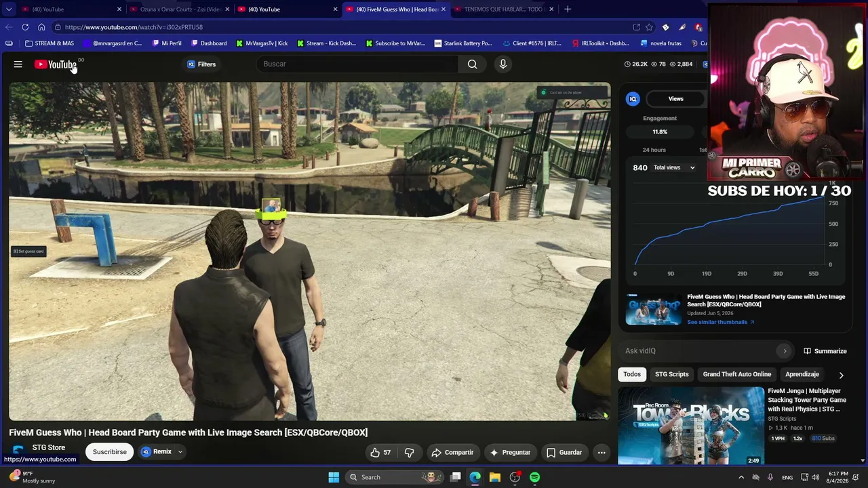Dislike the video with thumbs down

(x=410, y=453)
